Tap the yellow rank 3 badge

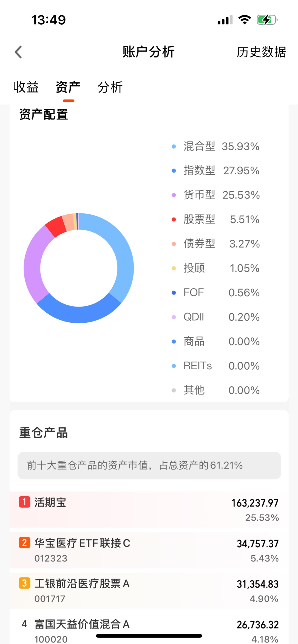click(24, 583)
